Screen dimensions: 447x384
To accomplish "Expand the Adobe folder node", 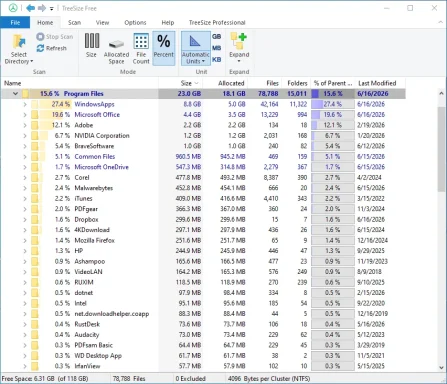I will coord(25,125).
